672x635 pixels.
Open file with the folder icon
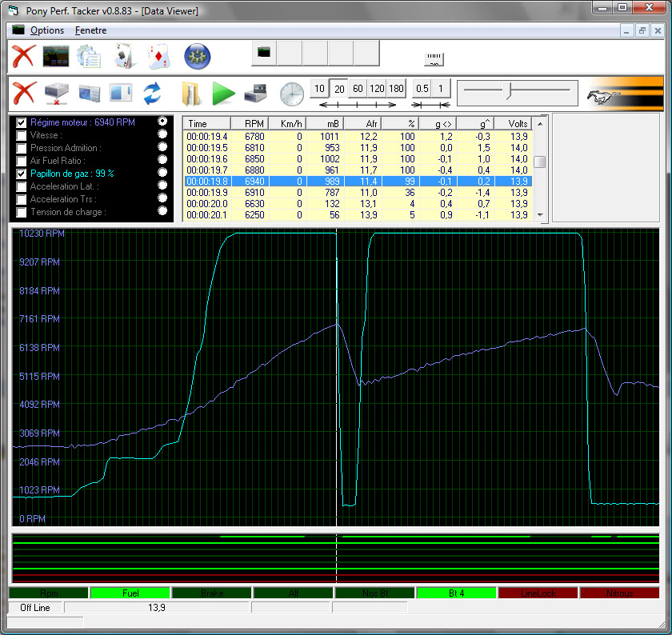pos(190,94)
